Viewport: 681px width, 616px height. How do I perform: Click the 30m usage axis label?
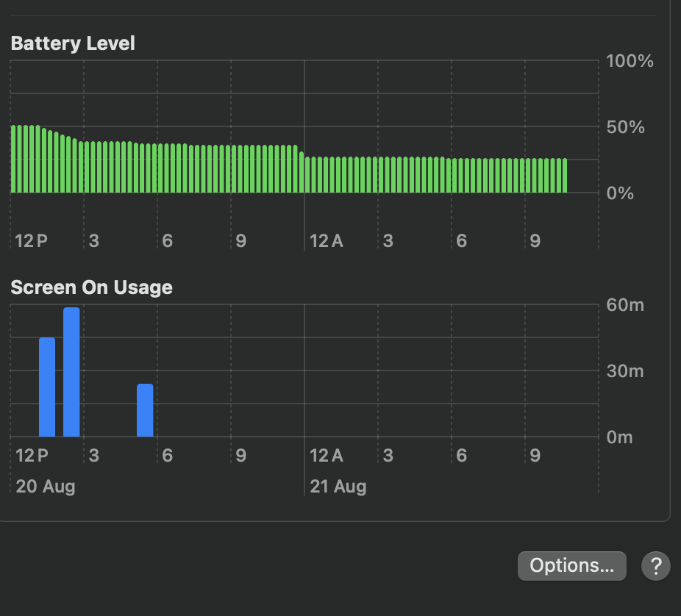click(625, 371)
